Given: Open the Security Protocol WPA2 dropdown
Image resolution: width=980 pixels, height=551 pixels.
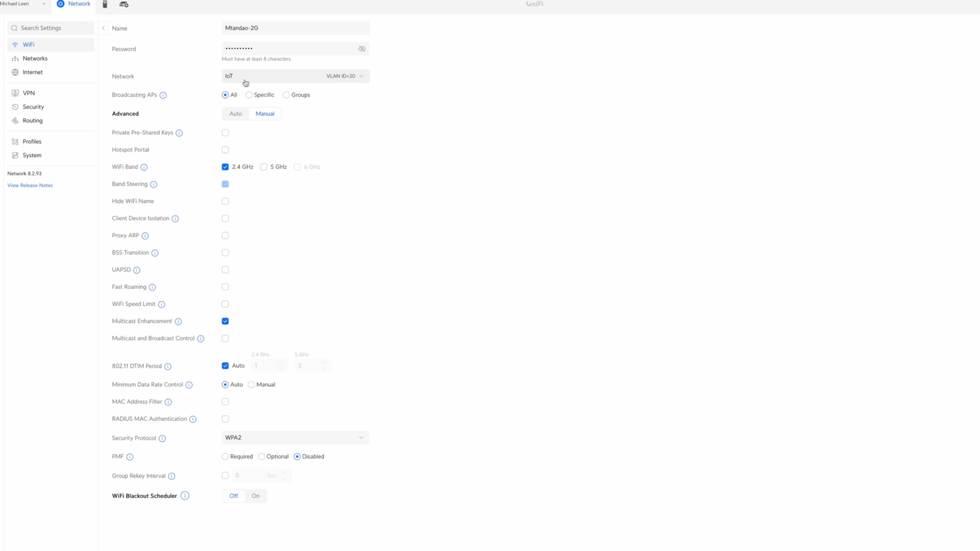Looking at the screenshot, I should click(295, 438).
